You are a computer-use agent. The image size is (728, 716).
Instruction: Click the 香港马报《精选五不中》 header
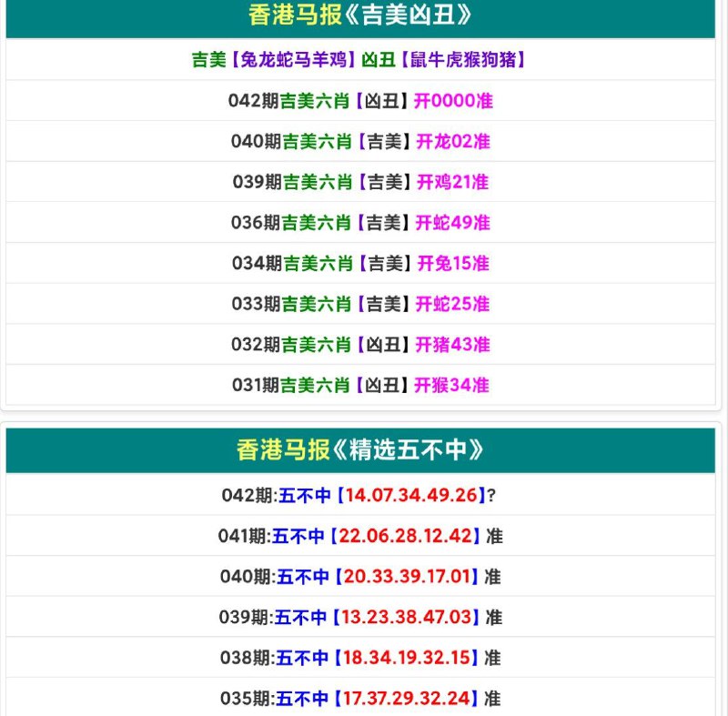pos(360,450)
